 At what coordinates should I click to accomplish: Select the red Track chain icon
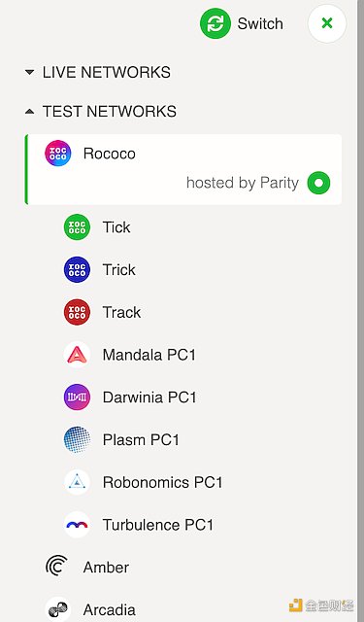pyautogui.click(x=77, y=312)
